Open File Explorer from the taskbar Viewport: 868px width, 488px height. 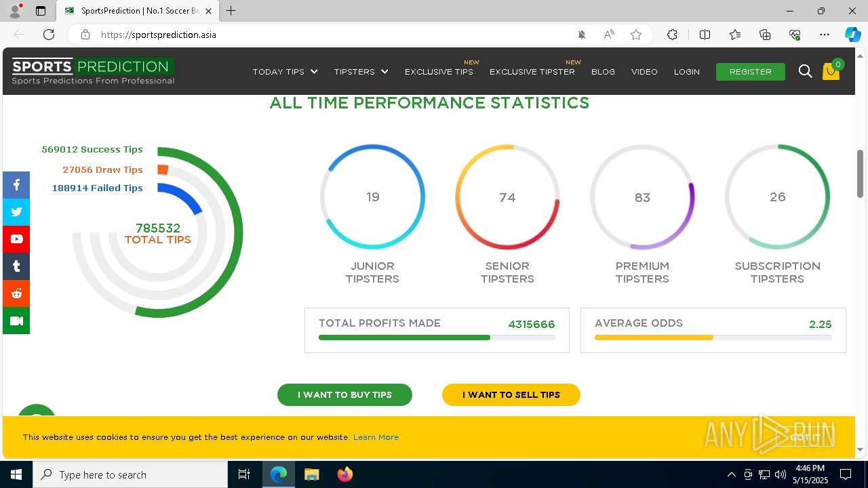pos(311,474)
